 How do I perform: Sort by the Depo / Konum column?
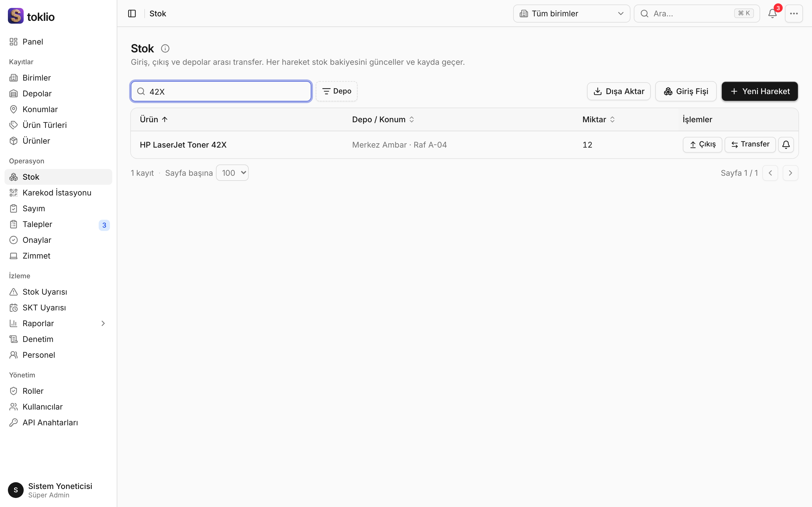click(x=383, y=119)
